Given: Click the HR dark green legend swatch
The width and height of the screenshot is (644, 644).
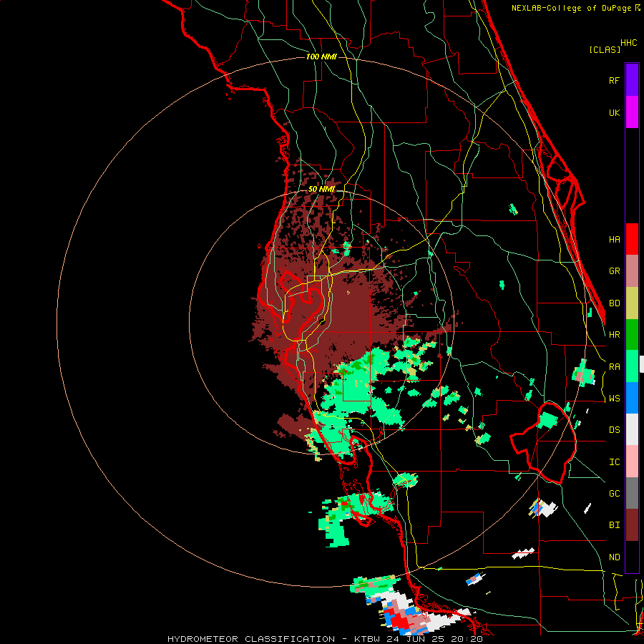Looking at the screenshot, I should coord(632,334).
